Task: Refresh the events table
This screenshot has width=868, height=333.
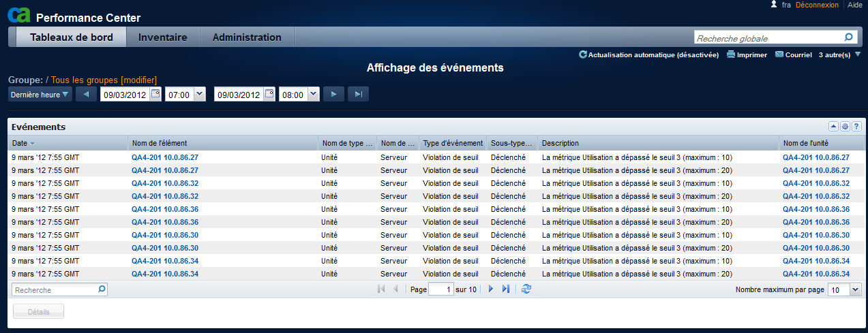Action: tap(526, 289)
